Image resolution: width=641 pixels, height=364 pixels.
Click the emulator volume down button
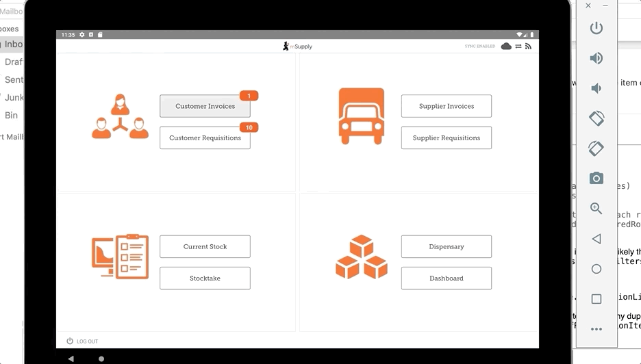click(596, 88)
